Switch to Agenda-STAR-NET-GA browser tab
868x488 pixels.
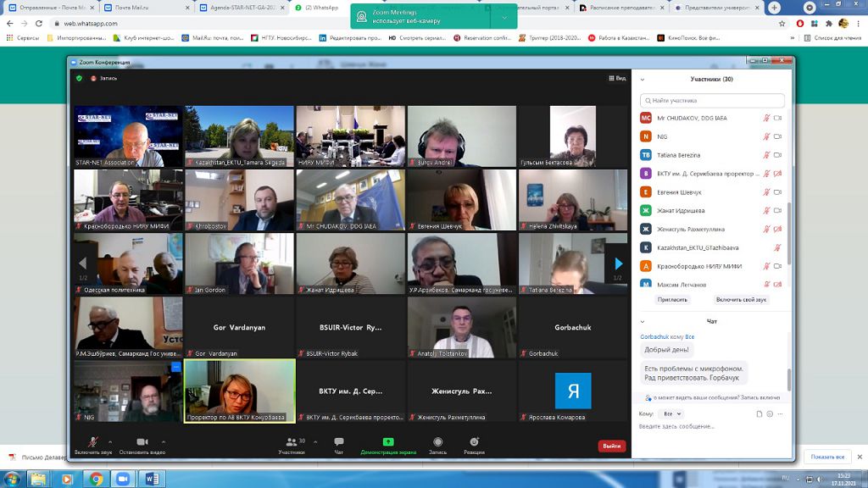pos(242,8)
